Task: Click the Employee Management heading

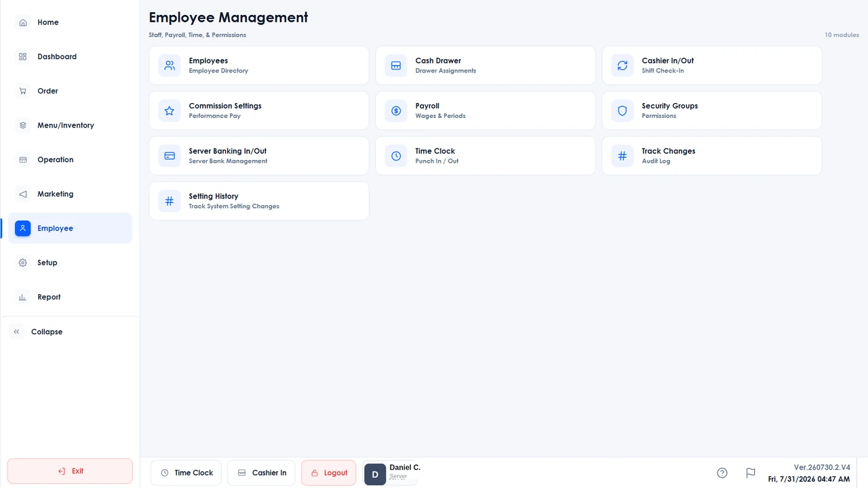Action: (229, 18)
